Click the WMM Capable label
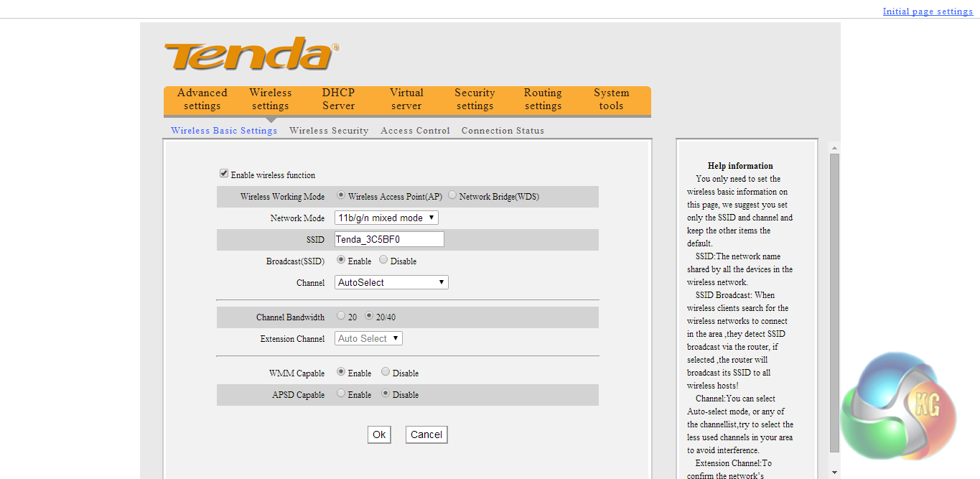The height and width of the screenshot is (479, 980). (x=297, y=373)
